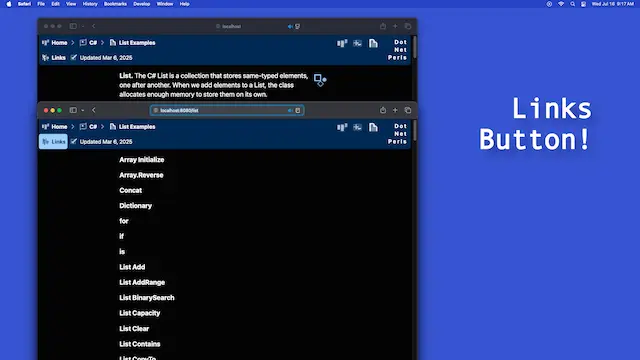Go back in the back Safari window
The height and width of the screenshot is (360, 640).
click(94, 26)
